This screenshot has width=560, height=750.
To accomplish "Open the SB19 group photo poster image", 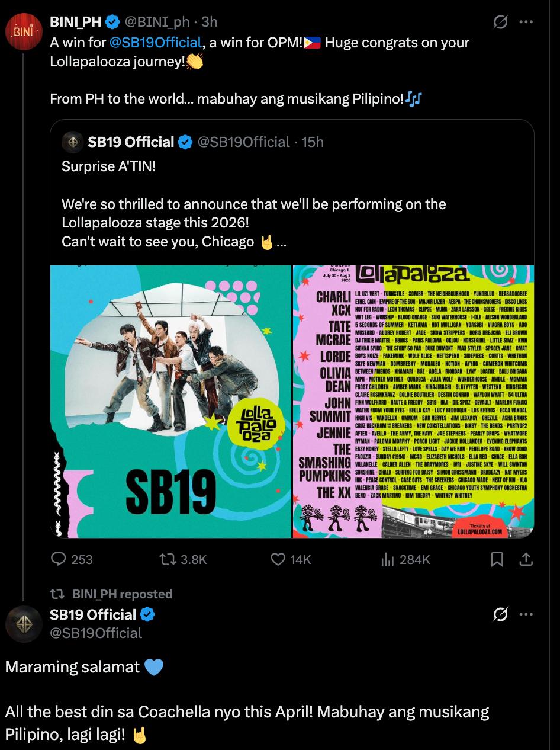I will pos(171,402).
